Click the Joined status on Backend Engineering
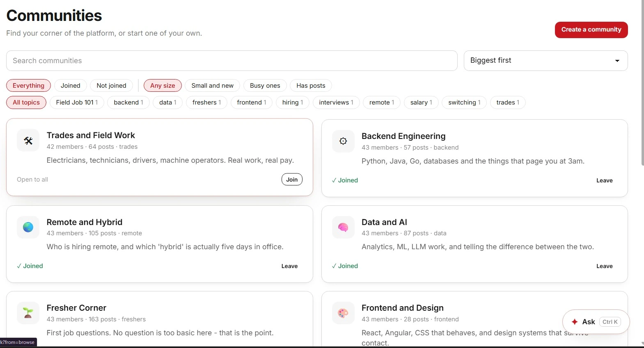Viewport: 644px width, 348px height. (x=345, y=180)
